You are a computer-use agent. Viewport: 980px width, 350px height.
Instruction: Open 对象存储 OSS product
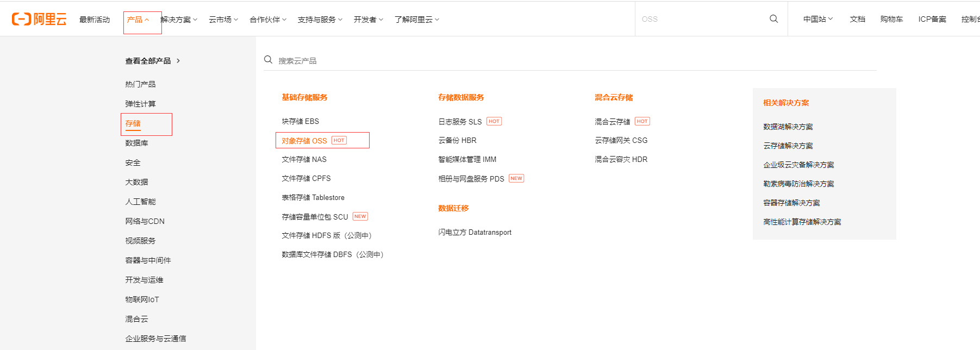(x=304, y=141)
